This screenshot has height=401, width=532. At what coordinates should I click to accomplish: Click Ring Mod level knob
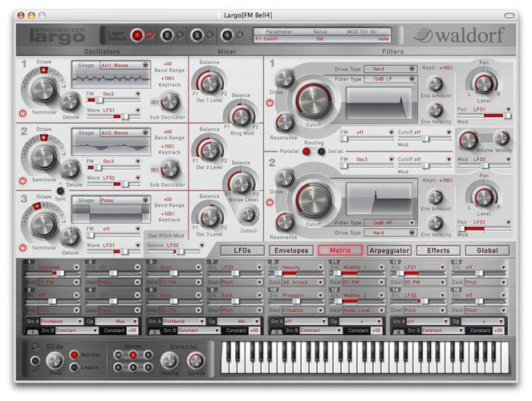click(x=242, y=117)
